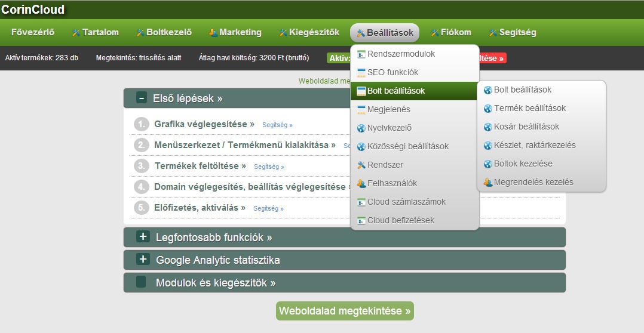Viewport: 644px width, 333px height.
Task: Click the user icon beside Megrendelés kezelés
Action: 488,183
